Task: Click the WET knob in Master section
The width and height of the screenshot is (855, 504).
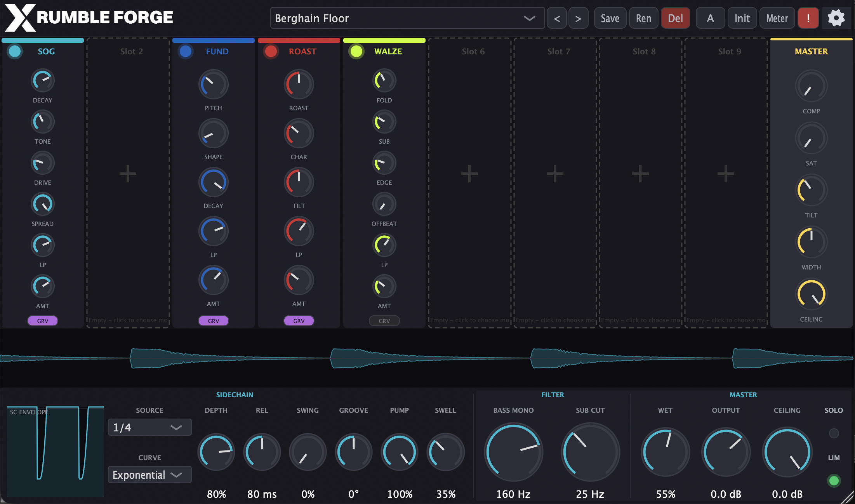Action: (x=665, y=452)
